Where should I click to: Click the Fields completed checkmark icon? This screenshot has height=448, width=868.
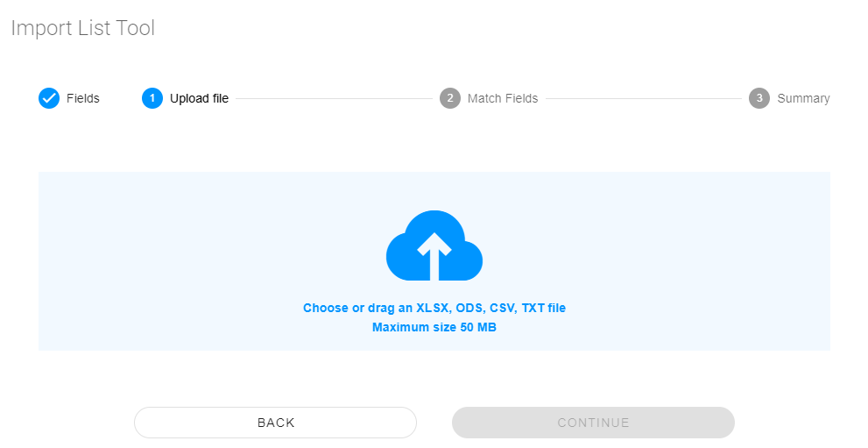point(49,98)
